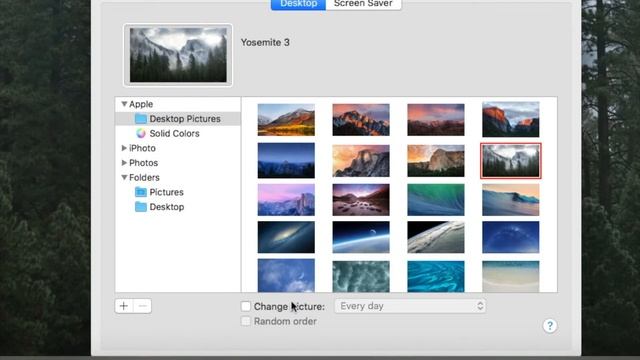Choose the Half Dome orange clouds wallpaper
Viewport: 640px width, 360px height.
(361, 161)
